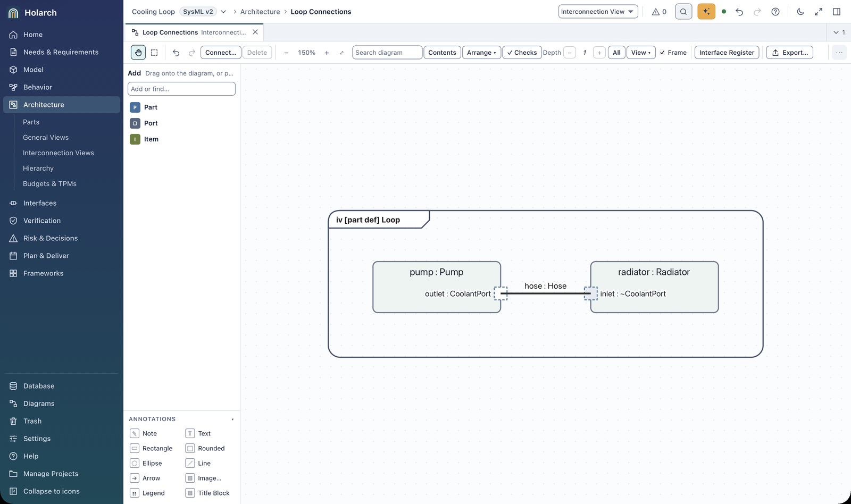The width and height of the screenshot is (851, 504).
Task: Open the Contents panel
Action: pyautogui.click(x=442, y=53)
